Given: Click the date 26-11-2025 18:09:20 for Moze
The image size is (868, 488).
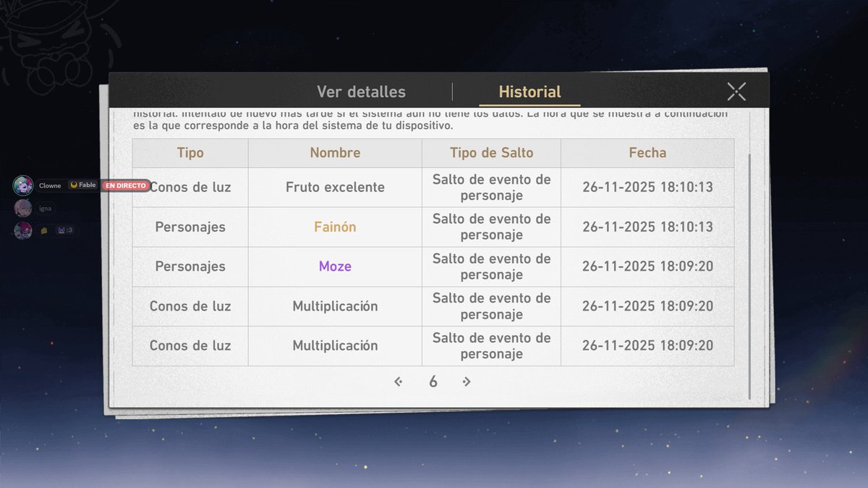Looking at the screenshot, I should point(647,266).
